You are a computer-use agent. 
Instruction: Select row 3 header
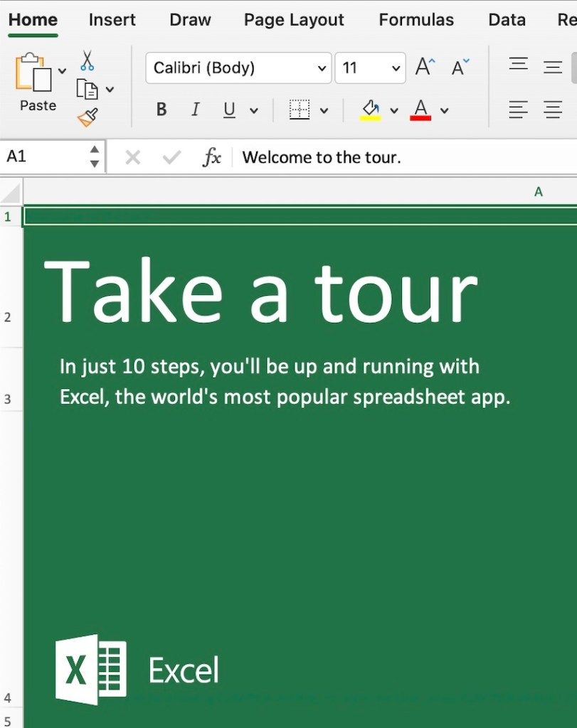pyautogui.click(x=11, y=379)
